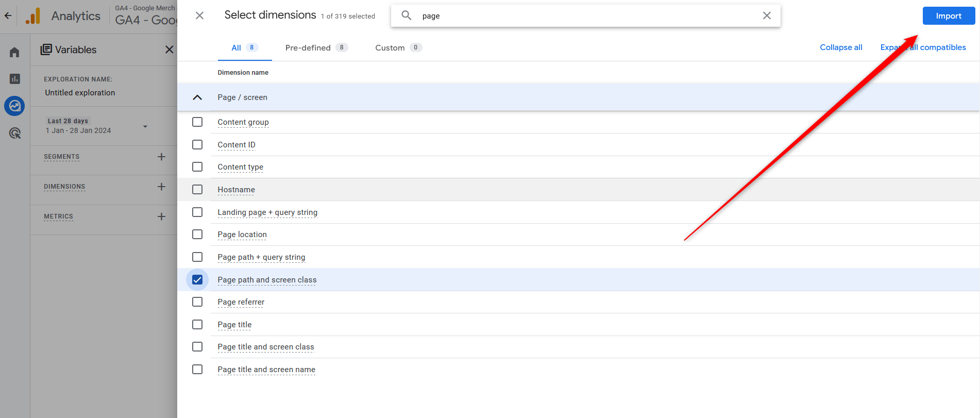This screenshot has height=418, width=980.
Task: Click Expand all compatibles link
Action: pyautogui.click(x=923, y=47)
